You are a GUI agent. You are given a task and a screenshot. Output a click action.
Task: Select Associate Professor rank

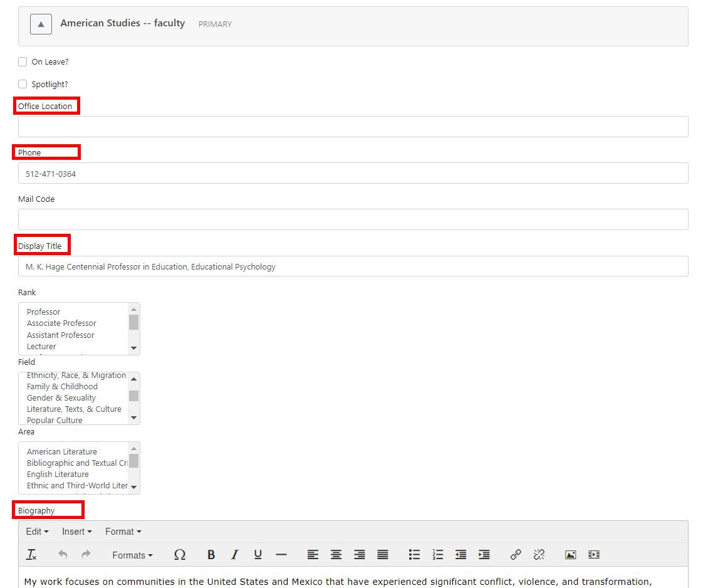click(61, 323)
